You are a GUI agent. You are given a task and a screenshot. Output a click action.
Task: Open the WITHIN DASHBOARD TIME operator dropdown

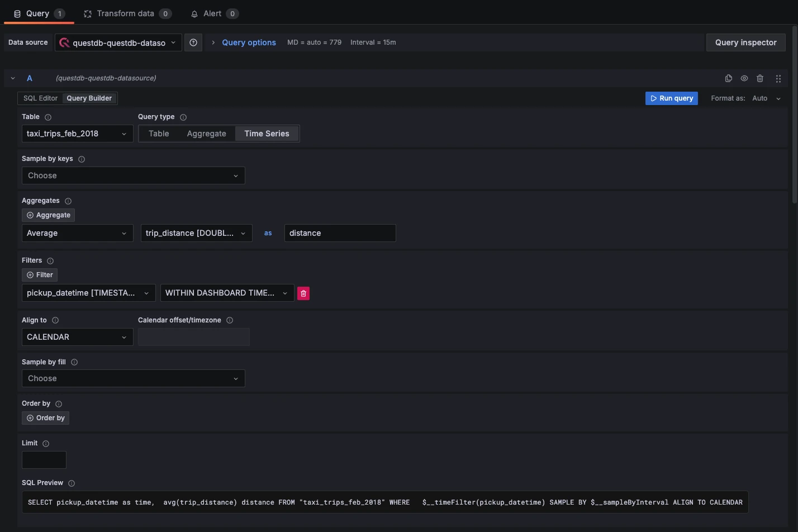click(227, 293)
